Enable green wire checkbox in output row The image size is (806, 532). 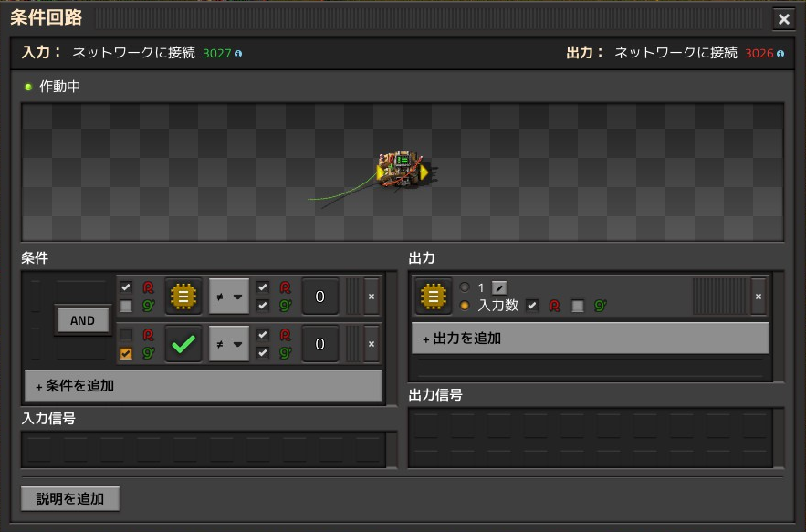click(x=578, y=306)
